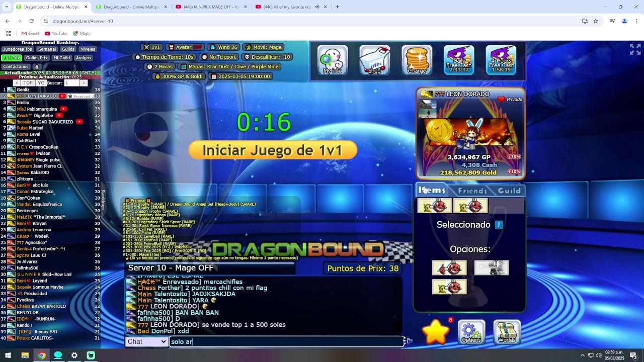
Task: Select the Guilds Prix ranking tab
Action: 37,58
